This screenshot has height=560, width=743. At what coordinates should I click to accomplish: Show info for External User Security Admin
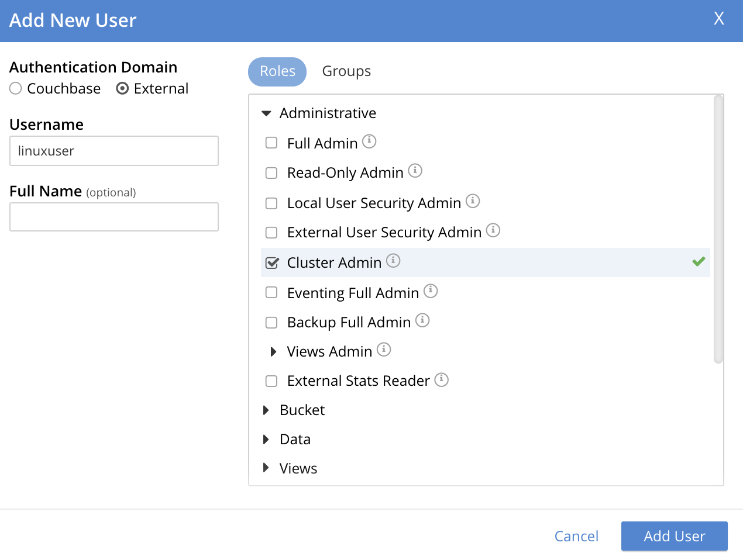tap(493, 230)
